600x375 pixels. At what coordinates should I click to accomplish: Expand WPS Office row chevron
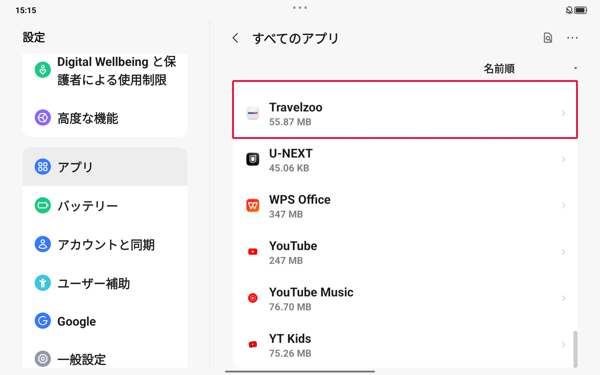tap(563, 205)
